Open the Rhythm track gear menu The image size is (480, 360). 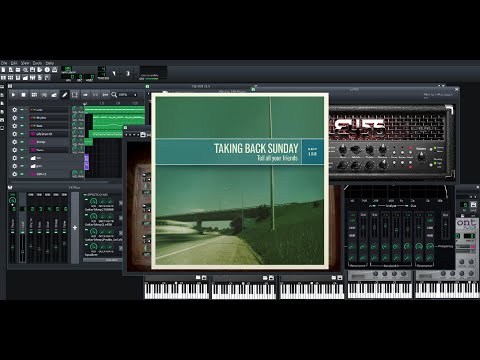[14, 118]
